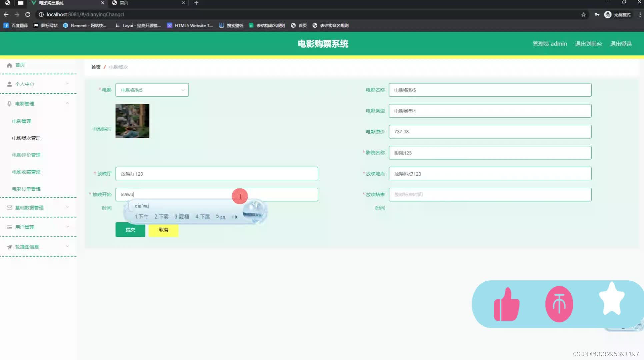Click the 影院名称 input field
The image size is (644, 360).
490,153
